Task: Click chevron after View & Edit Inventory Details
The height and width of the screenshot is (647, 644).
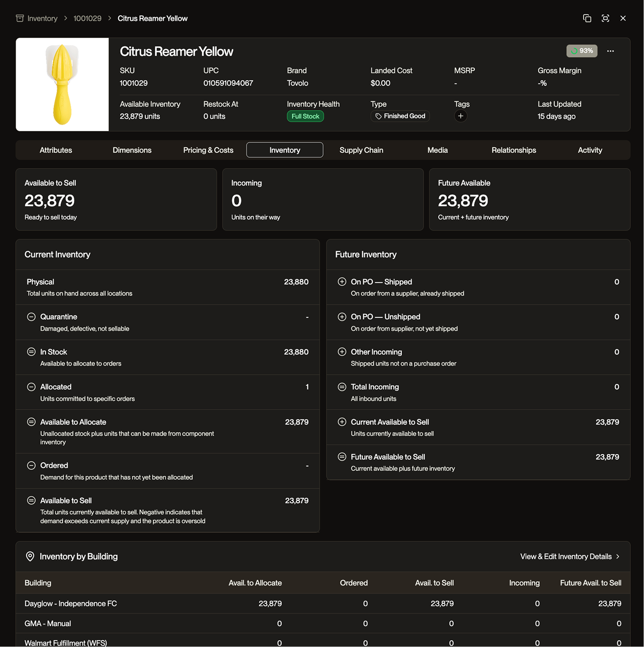Action: coord(618,557)
